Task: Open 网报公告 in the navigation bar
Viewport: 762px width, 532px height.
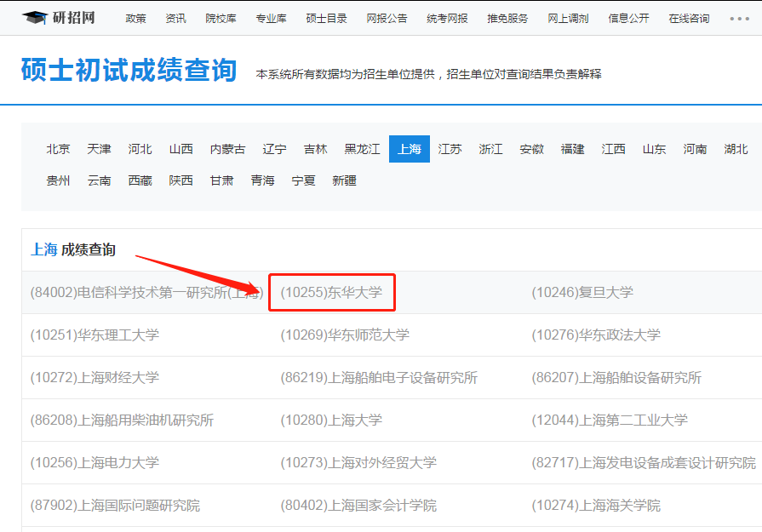Action: (387, 19)
